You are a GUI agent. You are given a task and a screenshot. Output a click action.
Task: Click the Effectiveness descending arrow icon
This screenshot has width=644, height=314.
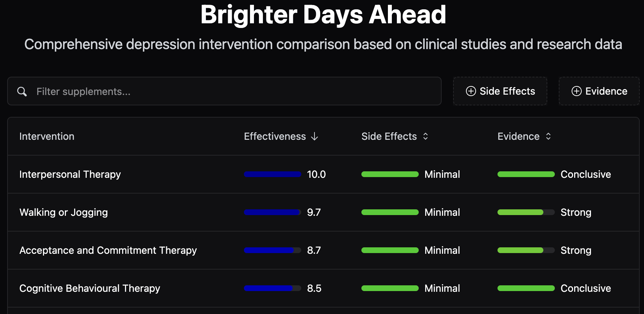click(314, 136)
